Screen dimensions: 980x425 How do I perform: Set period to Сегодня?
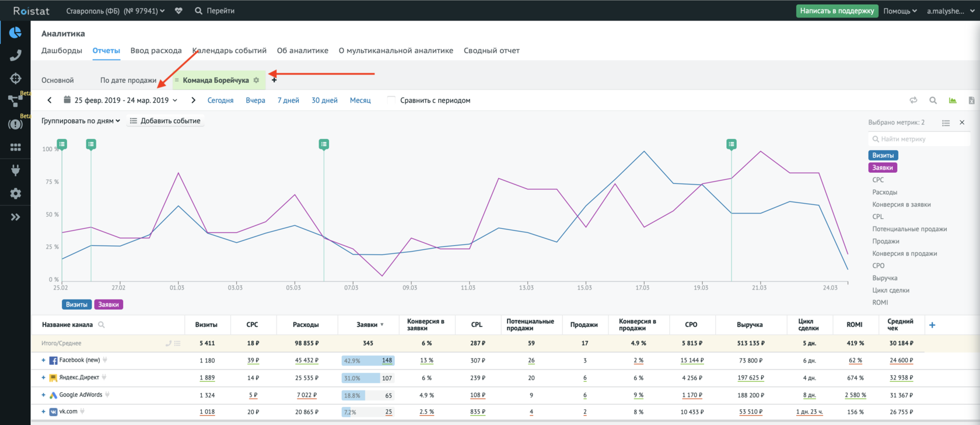tap(220, 100)
